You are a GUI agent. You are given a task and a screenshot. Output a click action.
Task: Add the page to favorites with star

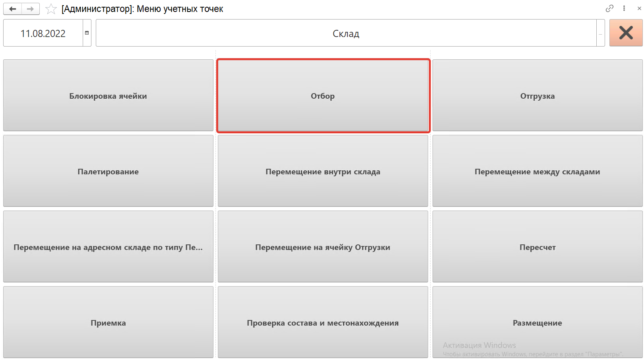(51, 9)
